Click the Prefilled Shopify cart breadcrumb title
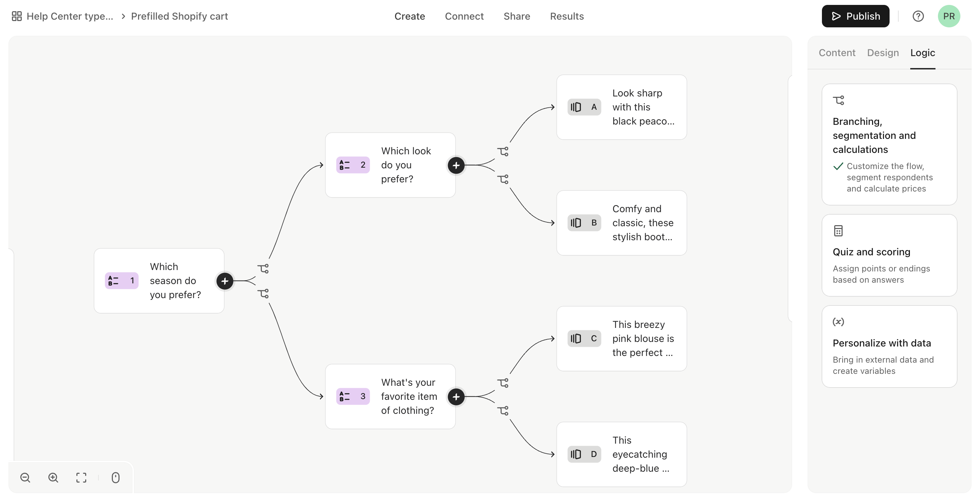 179,16
